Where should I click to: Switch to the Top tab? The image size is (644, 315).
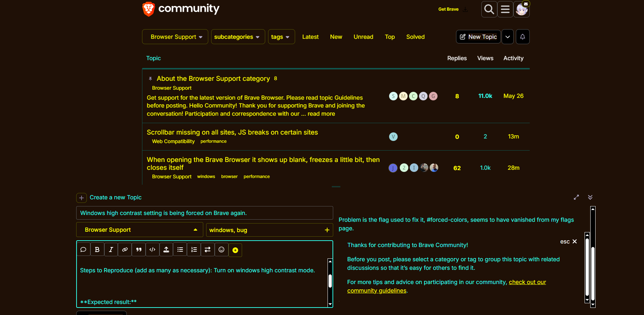click(x=390, y=37)
